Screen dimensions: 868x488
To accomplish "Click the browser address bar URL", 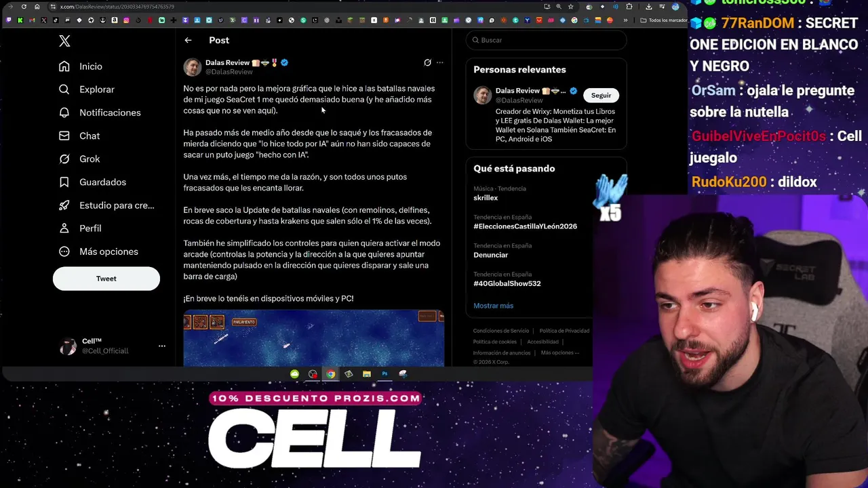I will coord(118,7).
